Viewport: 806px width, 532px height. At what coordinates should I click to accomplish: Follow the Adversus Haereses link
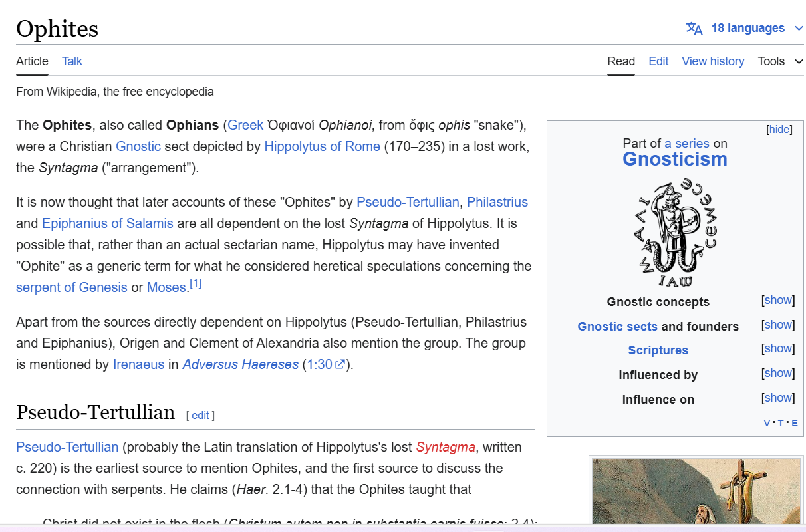coord(241,364)
